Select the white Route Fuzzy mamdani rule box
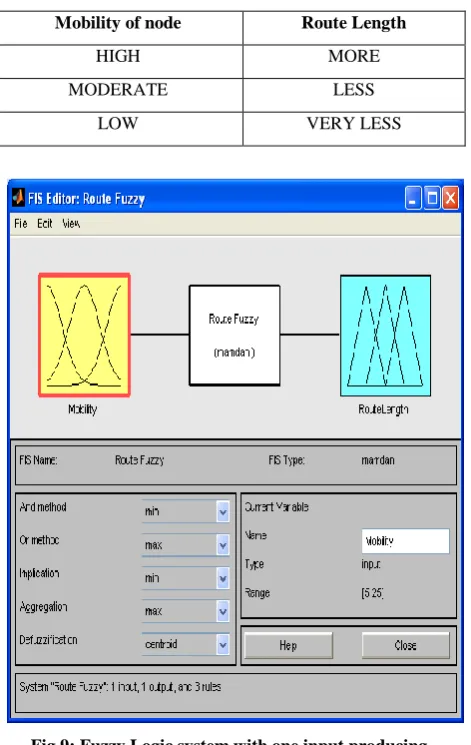The image size is (471, 745). pyautogui.click(x=234, y=335)
